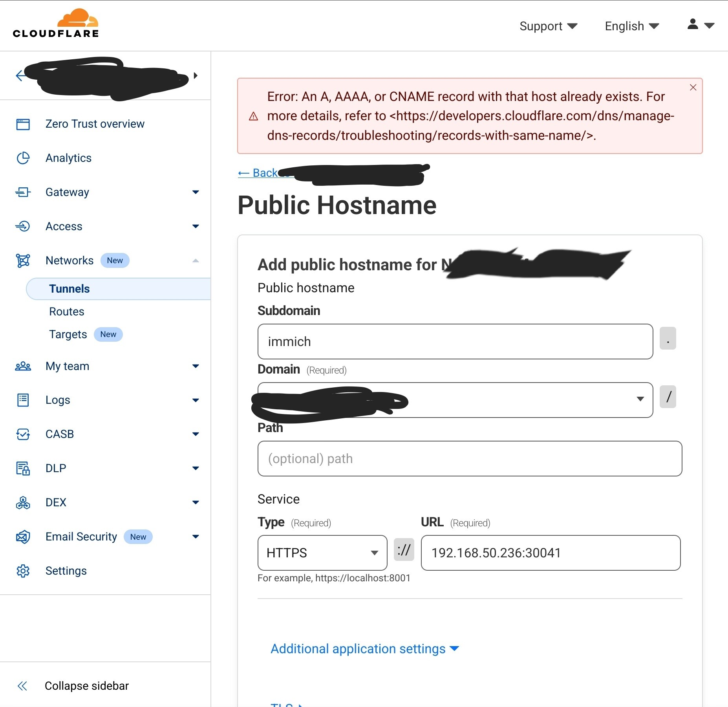Image resolution: width=728 pixels, height=707 pixels.
Task: Go to Analytics section
Action: coord(68,158)
